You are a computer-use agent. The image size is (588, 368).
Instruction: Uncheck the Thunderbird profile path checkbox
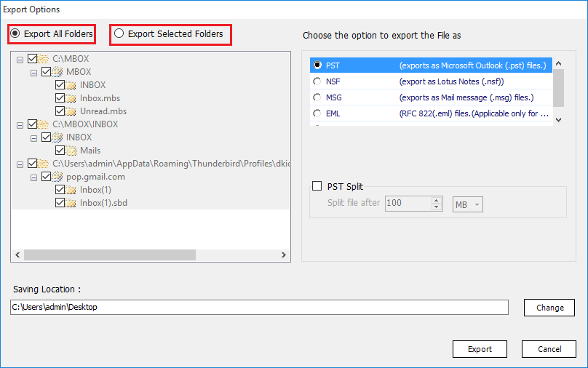click(x=32, y=164)
